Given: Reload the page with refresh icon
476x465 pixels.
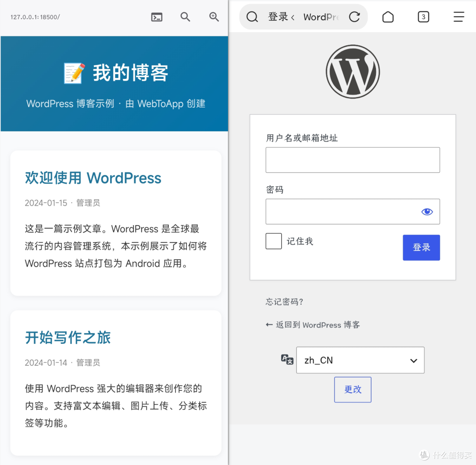Looking at the screenshot, I should pos(354,17).
